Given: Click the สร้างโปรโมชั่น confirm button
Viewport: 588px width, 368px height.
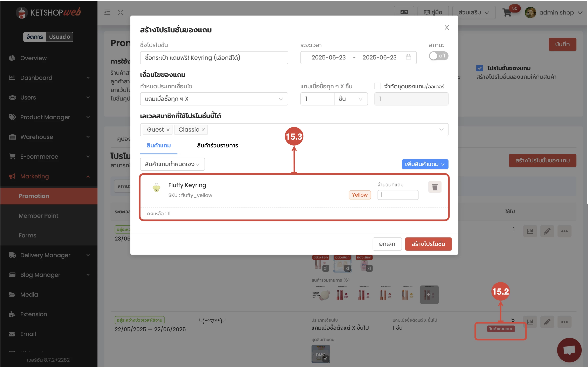Looking at the screenshot, I should pyautogui.click(x=428, y=244).
